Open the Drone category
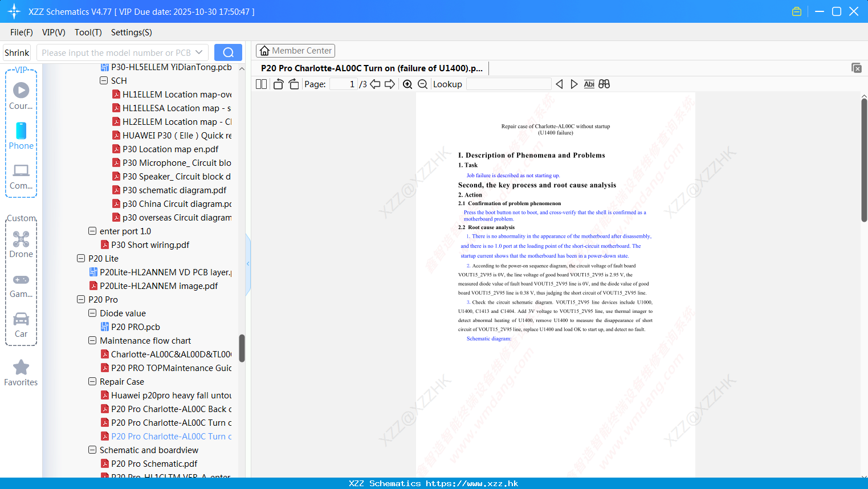The width and height of the screenshot is (868, 489). coord(21,244)
